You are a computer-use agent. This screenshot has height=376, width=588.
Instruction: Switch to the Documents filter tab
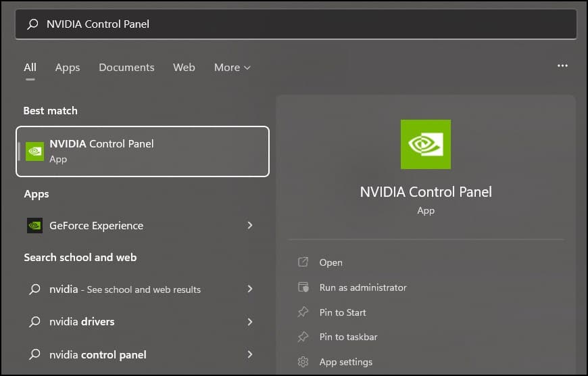(126, 68)
